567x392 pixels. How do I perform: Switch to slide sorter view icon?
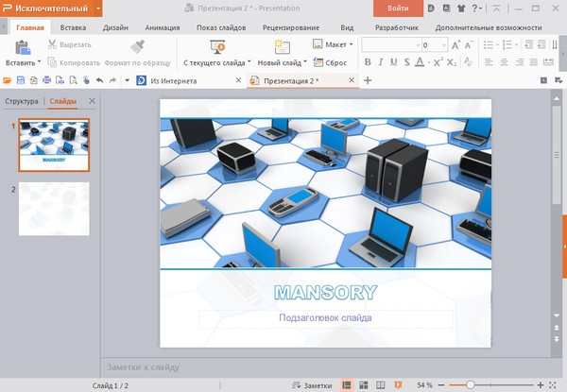(x=364, y=385)
